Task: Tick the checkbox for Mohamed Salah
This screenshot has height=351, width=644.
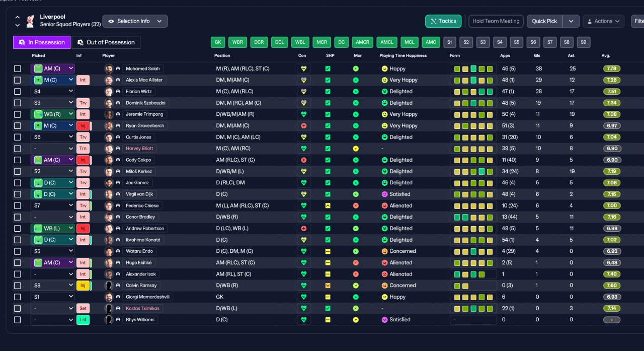Action: (18, 68)
